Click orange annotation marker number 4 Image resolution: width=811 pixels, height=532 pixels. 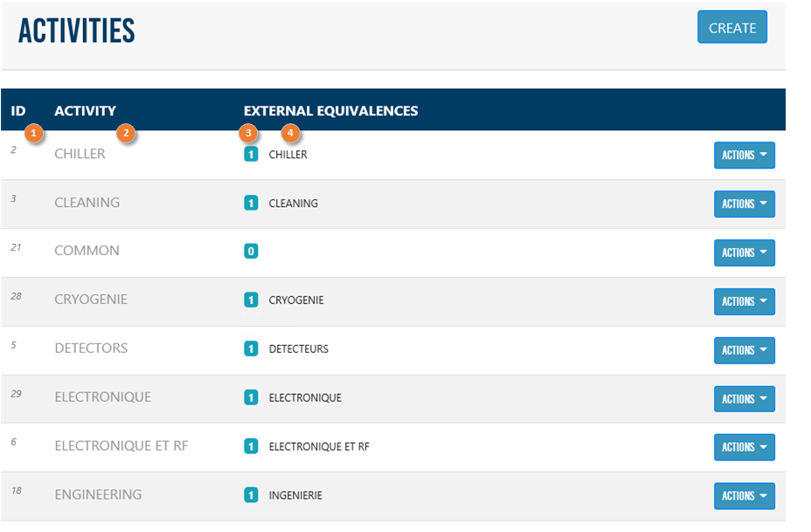tap(290, 134)
